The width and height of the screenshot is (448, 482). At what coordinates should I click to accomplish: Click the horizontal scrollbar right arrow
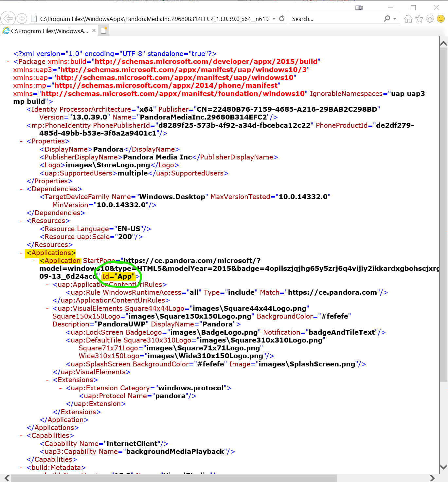coord(432,478)
